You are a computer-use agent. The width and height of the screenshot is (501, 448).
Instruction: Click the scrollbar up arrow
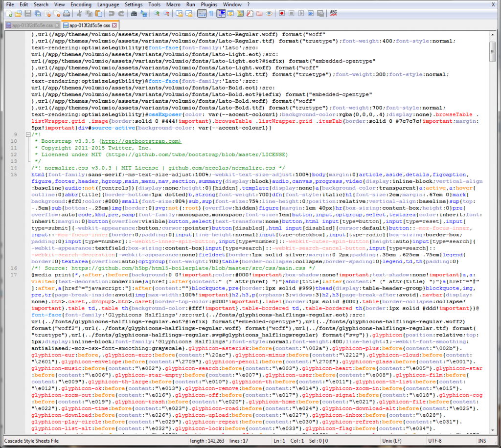pos(492,35)
